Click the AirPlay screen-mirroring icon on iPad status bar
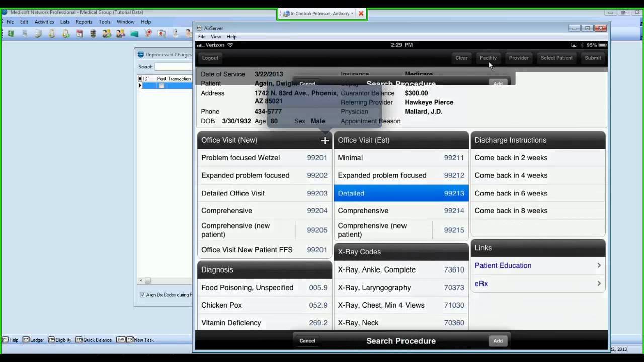 574,45
